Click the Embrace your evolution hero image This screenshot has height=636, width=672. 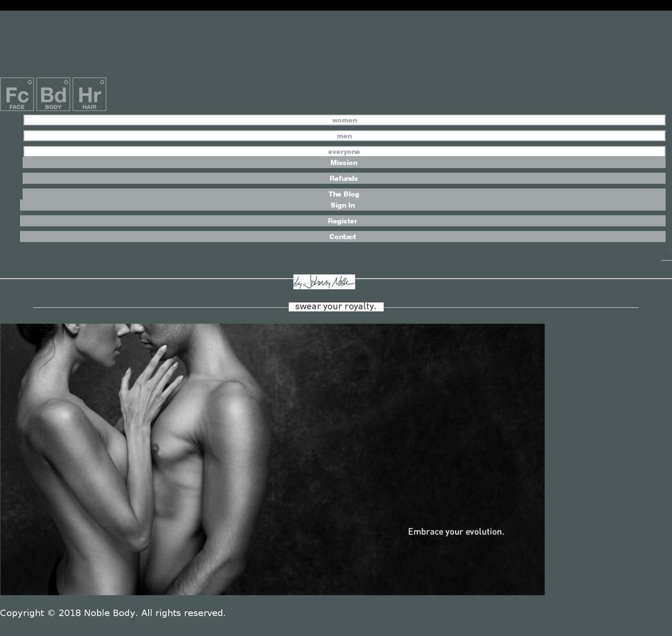pyautogui.click(x=272, y=459)
